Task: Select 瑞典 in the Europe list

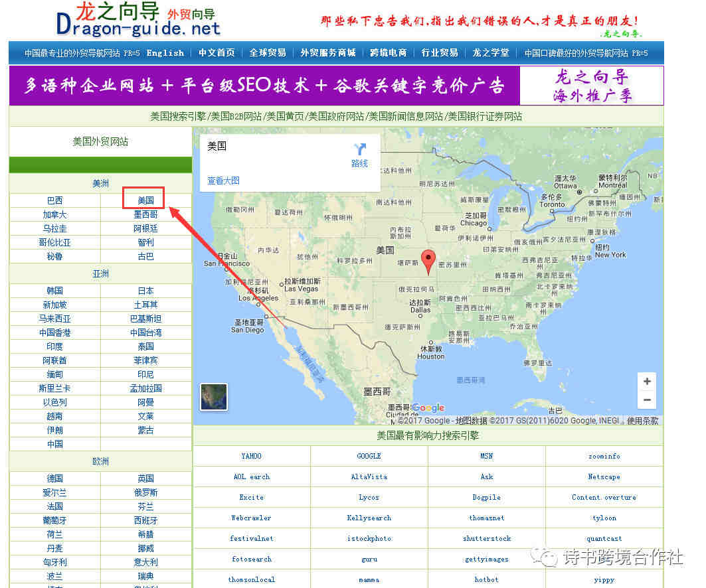Action: [x=145, y=576]
